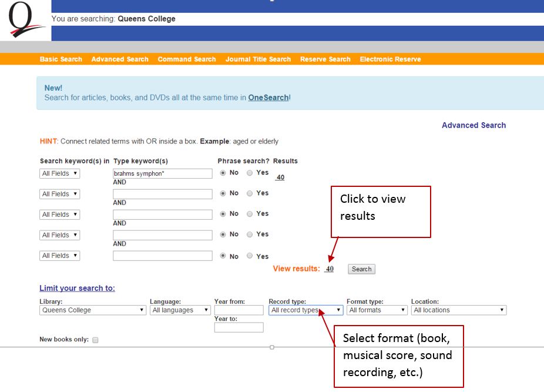Select Yes phrase search in fourth row
Viewport: 544px width, 392px height.
250,234
